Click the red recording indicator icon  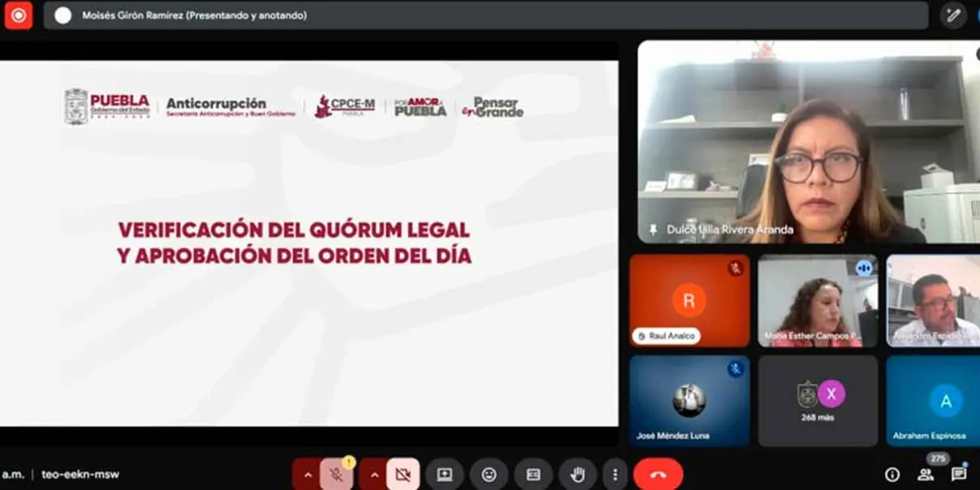pos(18,15)
